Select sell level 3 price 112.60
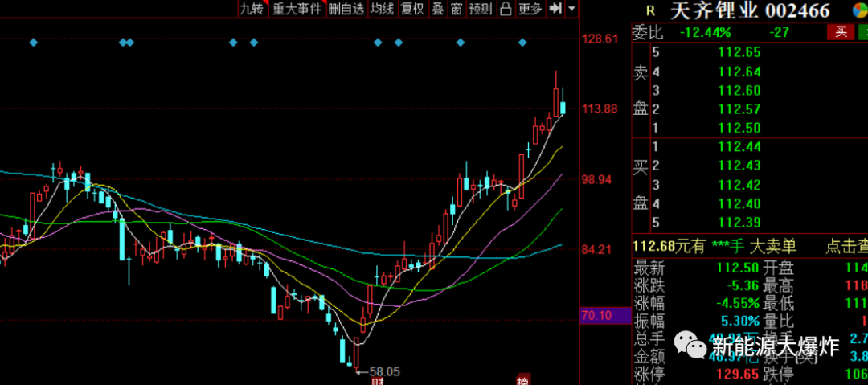The height and width of the screenshot is (385, 868). tap(739, 91)
